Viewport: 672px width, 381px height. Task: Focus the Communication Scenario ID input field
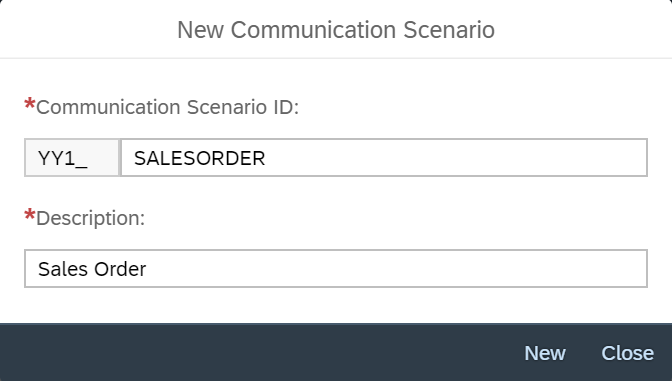click(x=384, y=157)
